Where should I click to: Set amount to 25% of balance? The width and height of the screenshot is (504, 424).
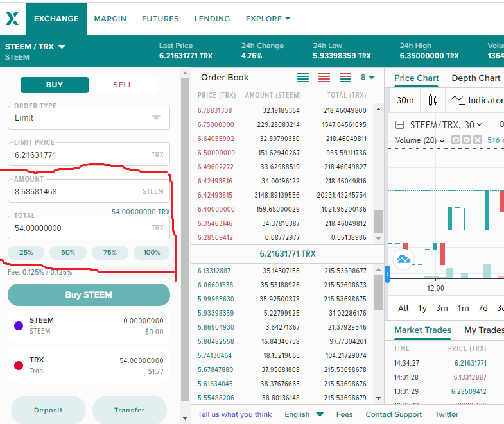coord(26,253)
